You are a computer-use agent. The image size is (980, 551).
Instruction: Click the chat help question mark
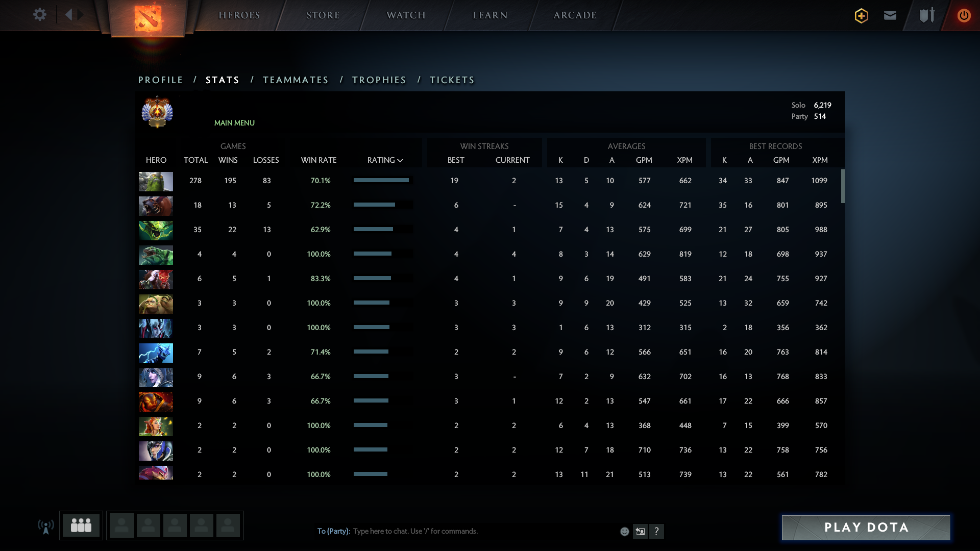pyautogui.click(x=656, y=531)
